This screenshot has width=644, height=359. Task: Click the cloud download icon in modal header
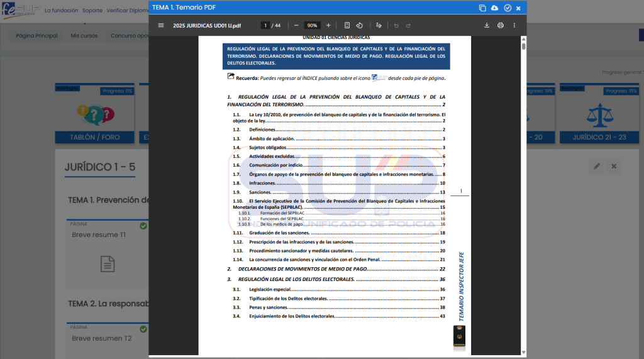(494, 8)
